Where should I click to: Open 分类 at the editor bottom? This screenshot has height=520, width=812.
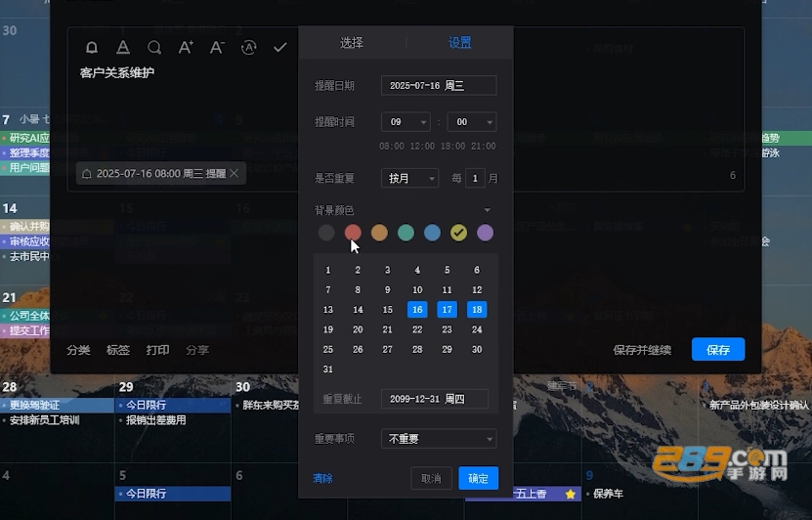78,350
